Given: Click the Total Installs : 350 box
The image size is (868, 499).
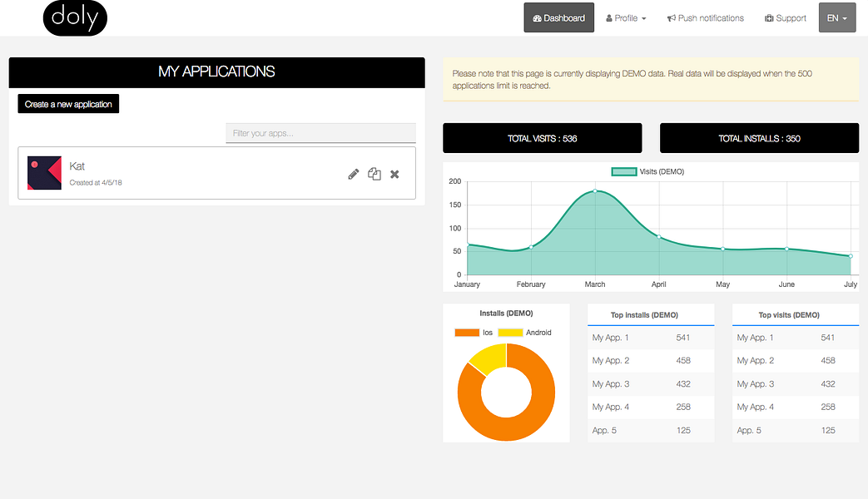Looking at the screenshot, I should (x=760, y=138).
